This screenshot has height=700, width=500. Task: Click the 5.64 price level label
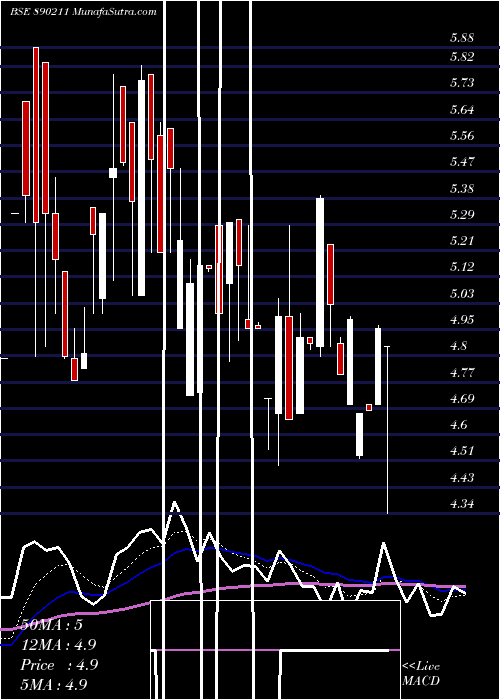click(x=462, y=110)
